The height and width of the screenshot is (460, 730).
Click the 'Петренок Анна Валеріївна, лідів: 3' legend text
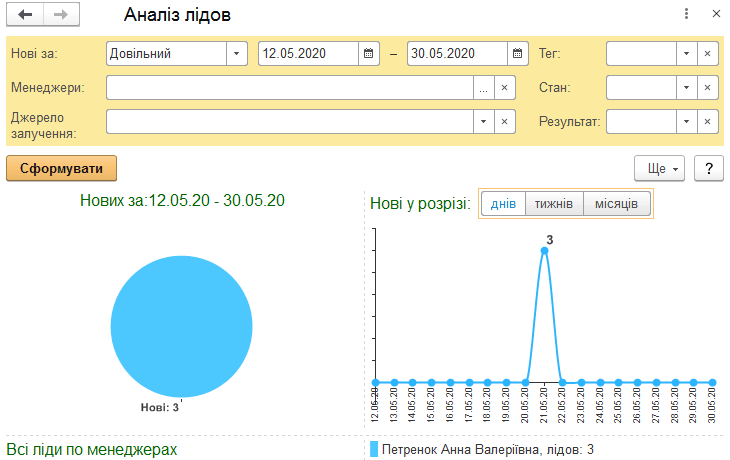tap(487, 449)
